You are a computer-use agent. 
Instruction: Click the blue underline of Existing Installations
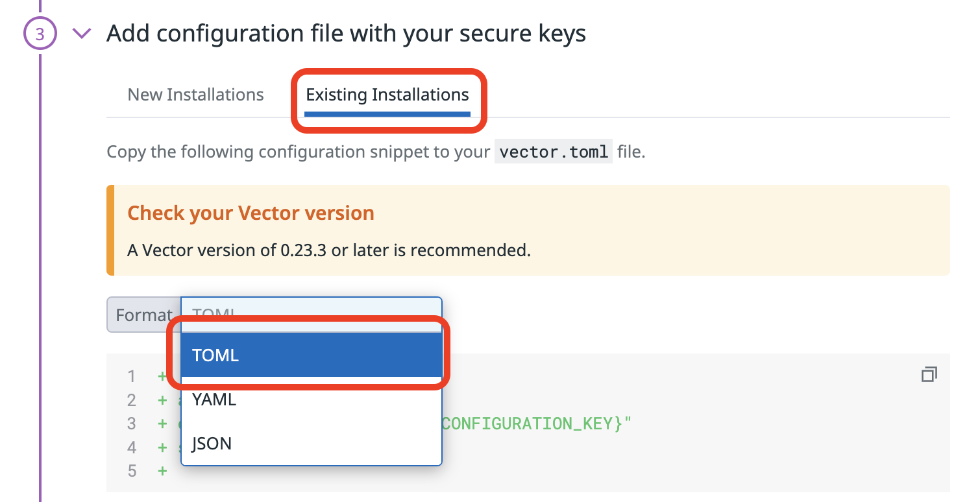coord(387,113)
